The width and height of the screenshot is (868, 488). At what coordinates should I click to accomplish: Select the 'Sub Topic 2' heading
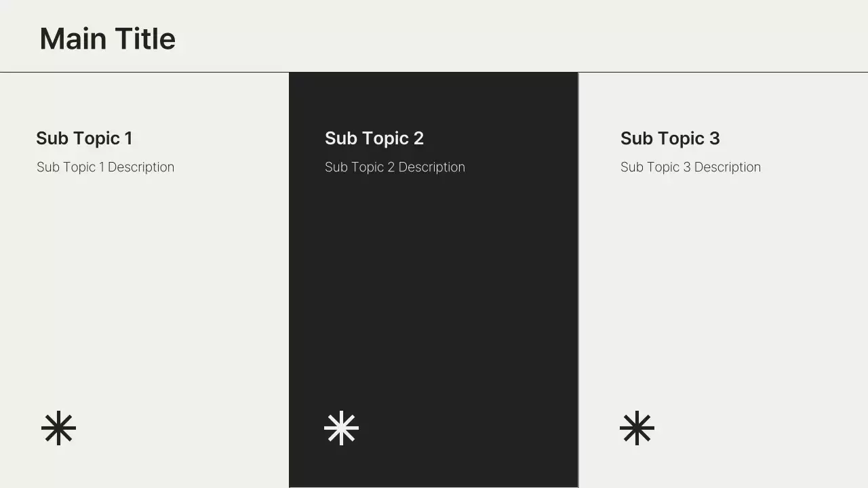[x=374, y=138]
